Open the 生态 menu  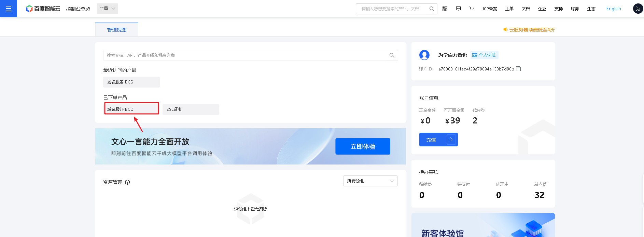[591, 9]
